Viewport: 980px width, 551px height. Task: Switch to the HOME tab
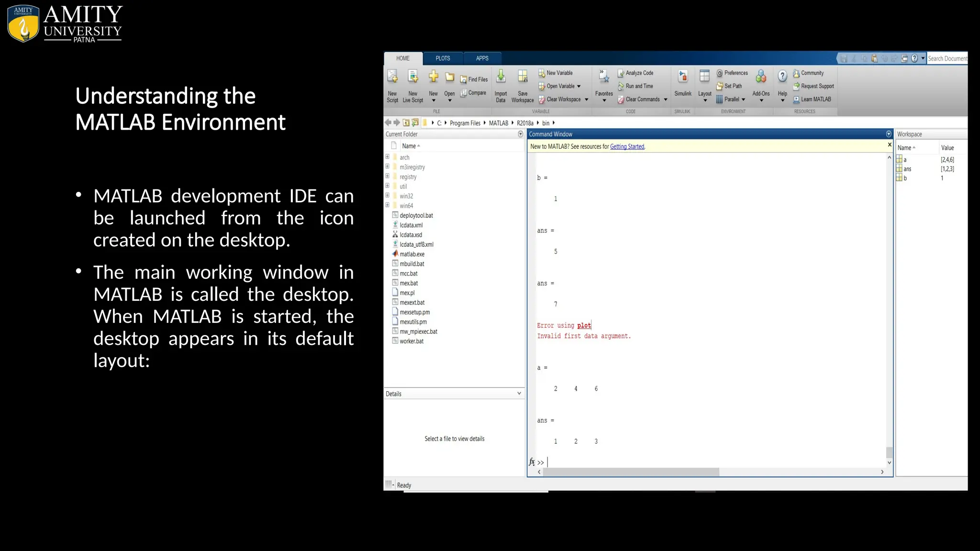click(403, 58)
